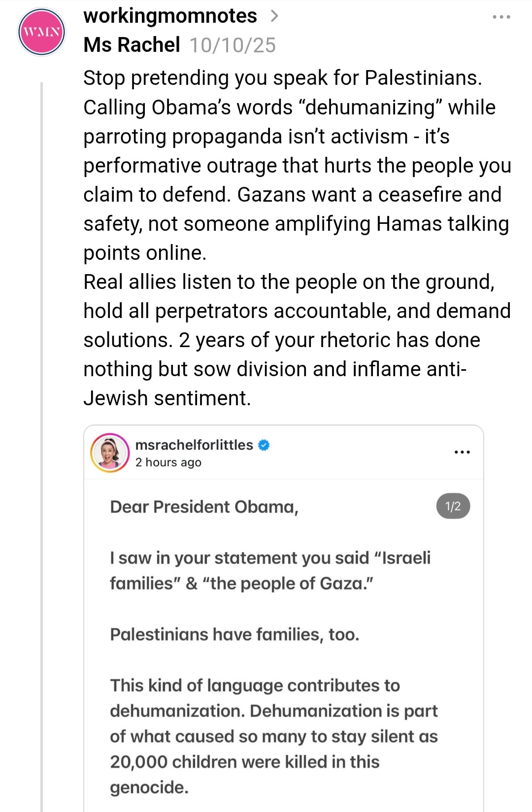
Task: Tap the 'This kind of language' paragraph
Action: click(x=274, y=736)
